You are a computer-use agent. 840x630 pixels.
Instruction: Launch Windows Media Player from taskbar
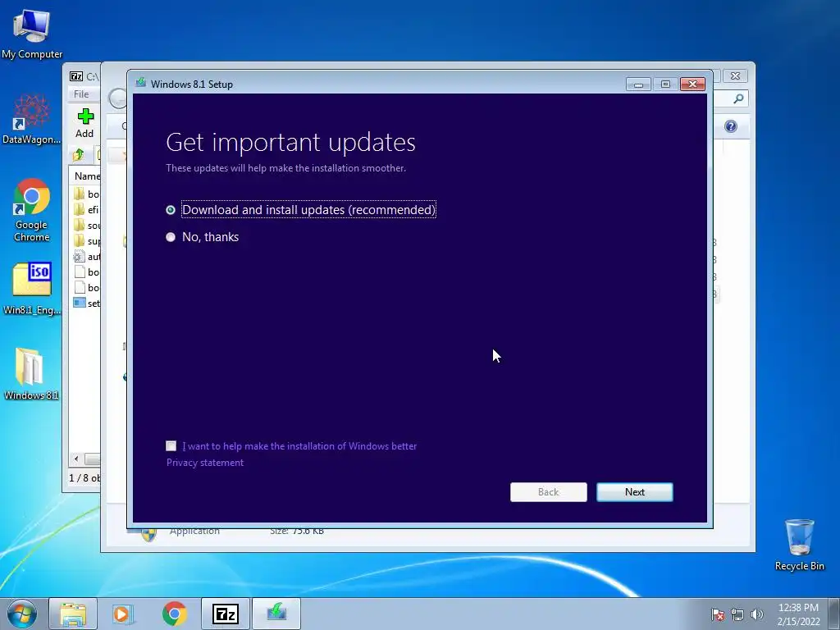click(x=123, y=614)
